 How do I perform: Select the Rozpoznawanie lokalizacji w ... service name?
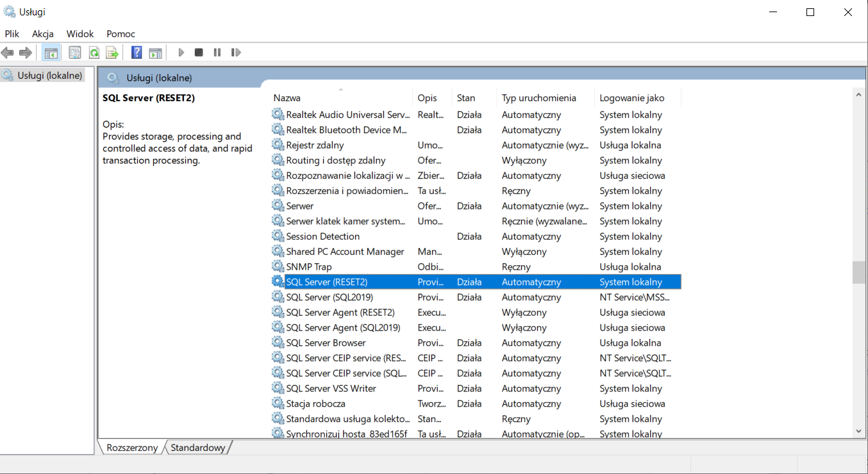(x=348, y=176)
